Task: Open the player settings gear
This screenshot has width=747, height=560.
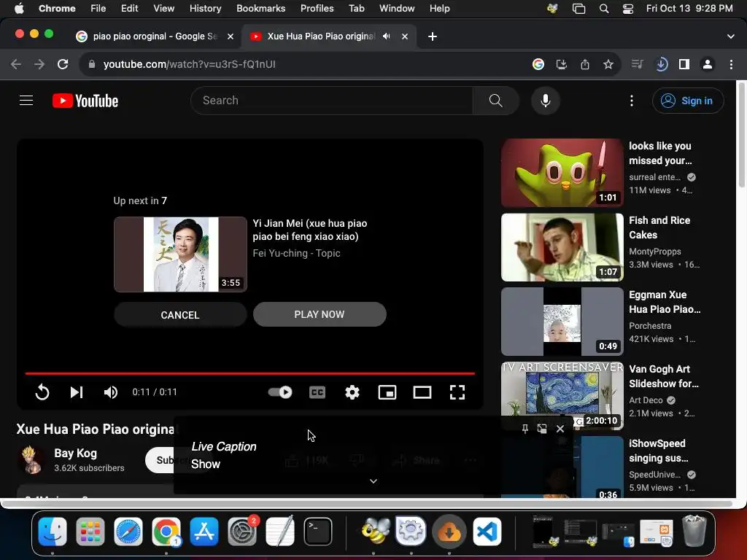Action: [x=352, y=392]
